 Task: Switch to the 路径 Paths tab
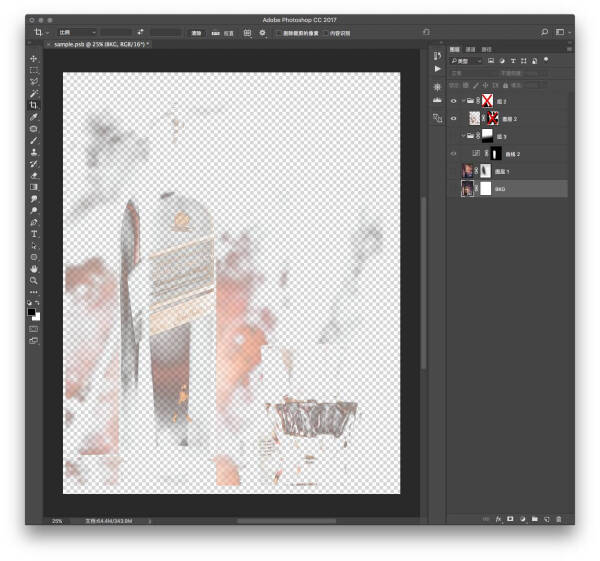pyautogui.click(x=486, y=49)
